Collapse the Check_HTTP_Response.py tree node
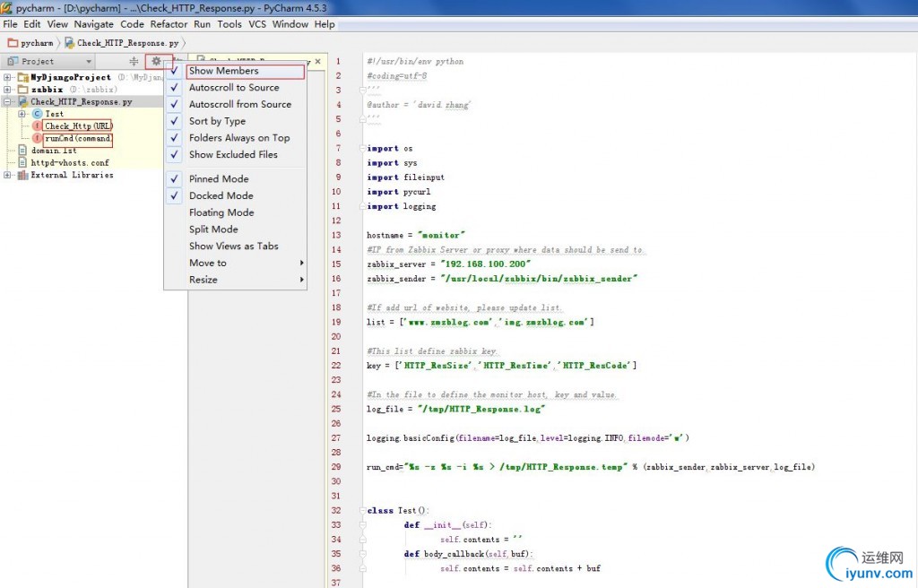Viewport: 918px width, 588px height. click(x=7, y=102)
